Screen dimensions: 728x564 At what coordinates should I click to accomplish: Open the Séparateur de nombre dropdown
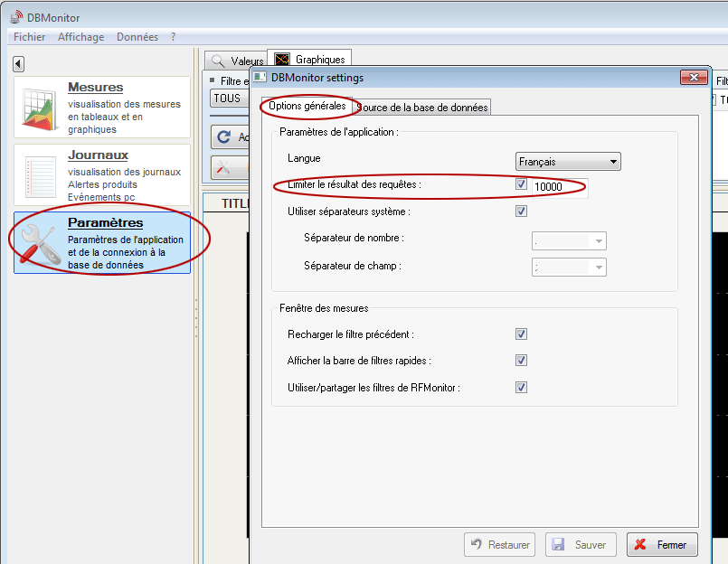click(x=569, y=241)
